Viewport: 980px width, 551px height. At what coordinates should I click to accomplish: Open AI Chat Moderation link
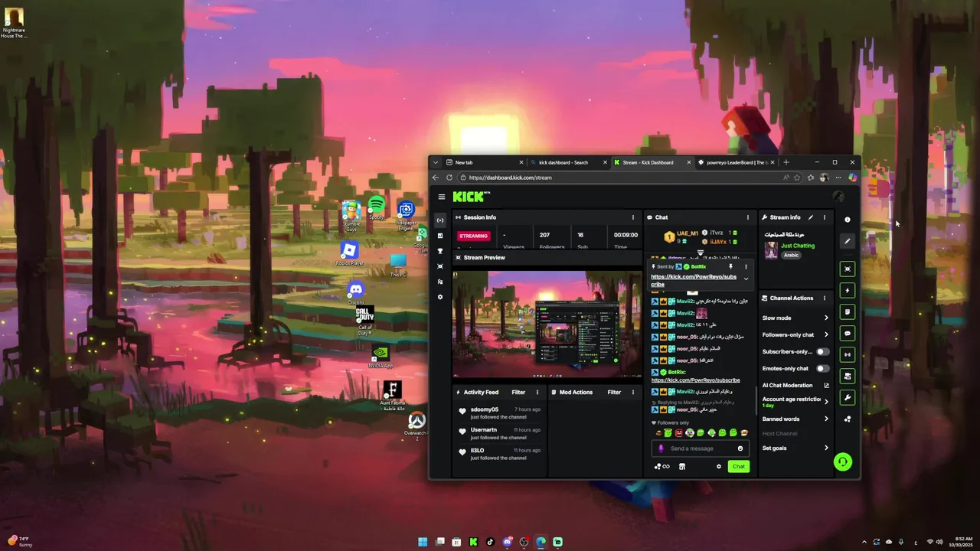point(795,385)
